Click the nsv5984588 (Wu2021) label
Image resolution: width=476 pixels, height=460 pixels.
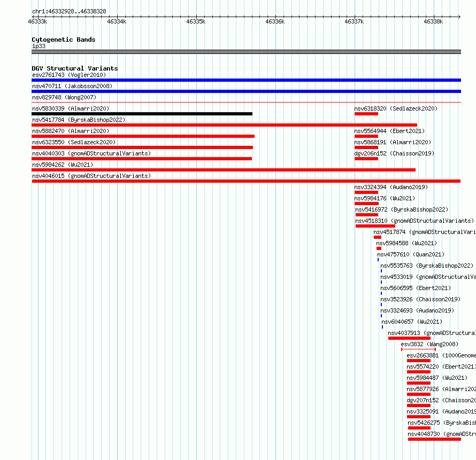(406, 243)
